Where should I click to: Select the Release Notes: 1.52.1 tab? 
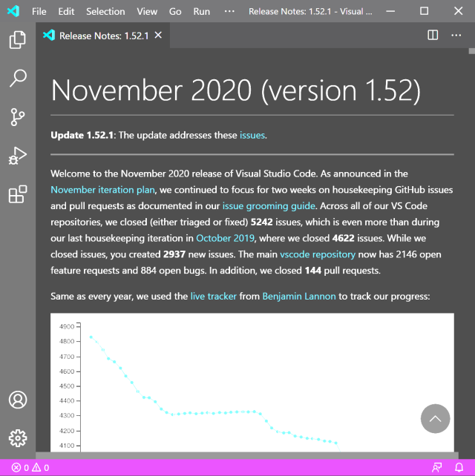pos(102,35)
